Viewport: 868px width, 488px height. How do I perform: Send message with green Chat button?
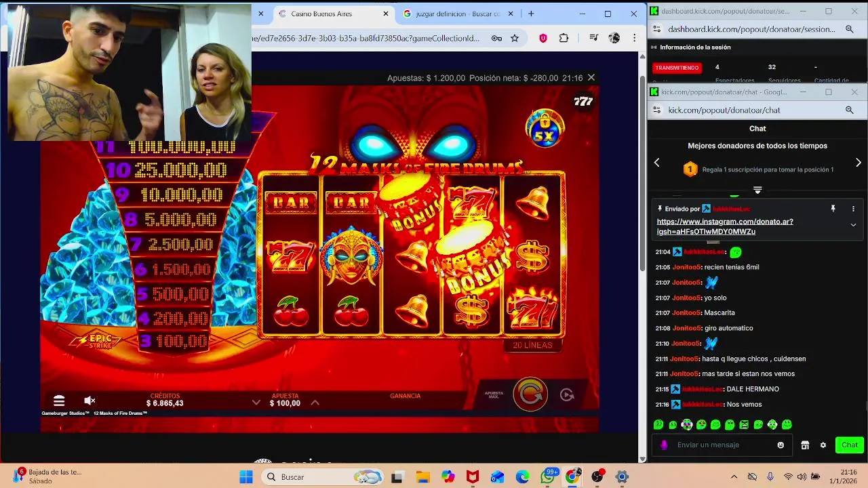click(850, 445)
